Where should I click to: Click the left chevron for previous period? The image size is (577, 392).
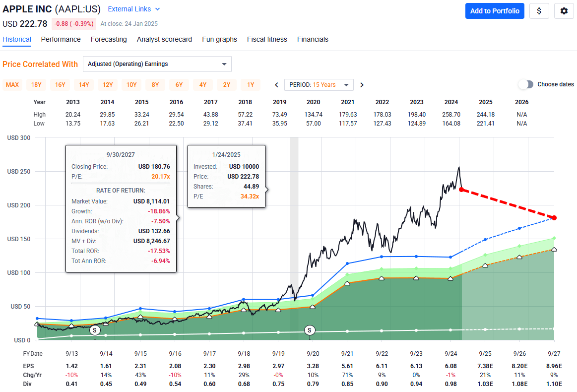(276, 84)
